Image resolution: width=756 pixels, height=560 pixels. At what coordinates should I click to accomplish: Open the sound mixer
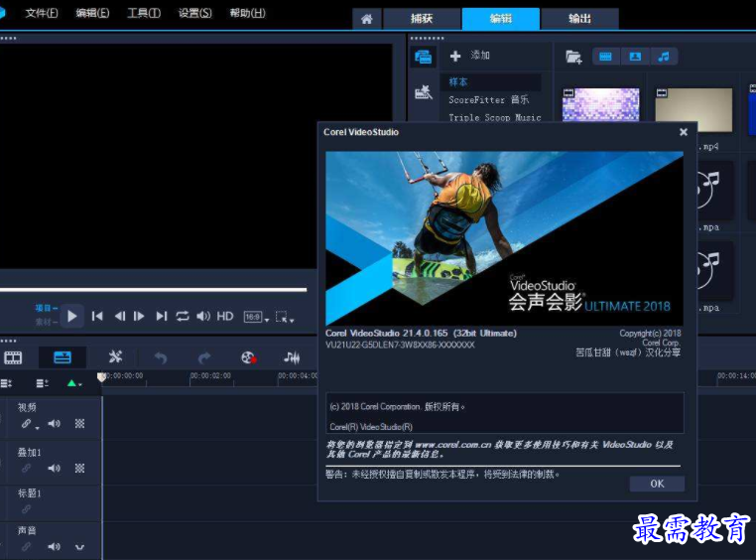[x=292, y=357]
